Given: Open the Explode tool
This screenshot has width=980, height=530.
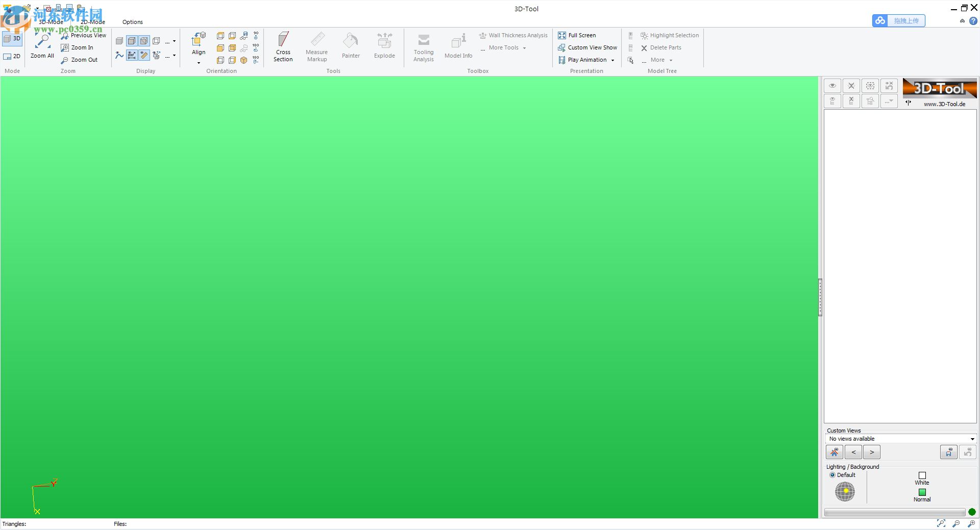Looking at the screenshot, I should coord(384,46).
